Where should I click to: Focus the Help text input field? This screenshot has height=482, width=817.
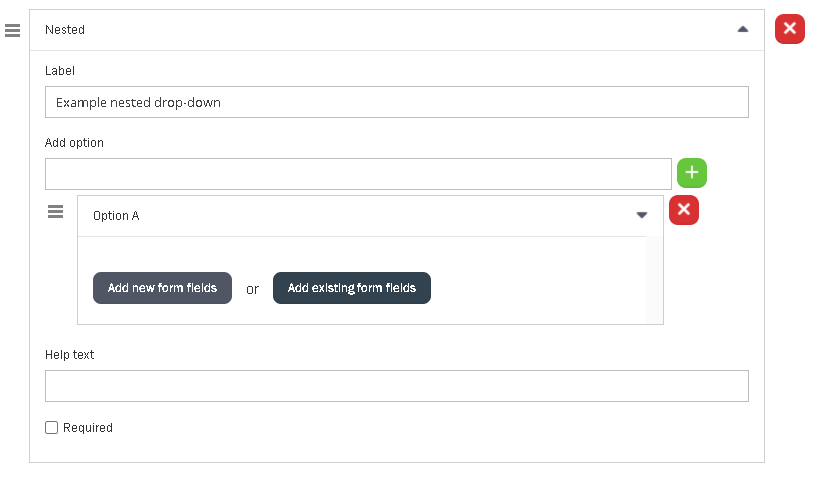click(396, 386)
